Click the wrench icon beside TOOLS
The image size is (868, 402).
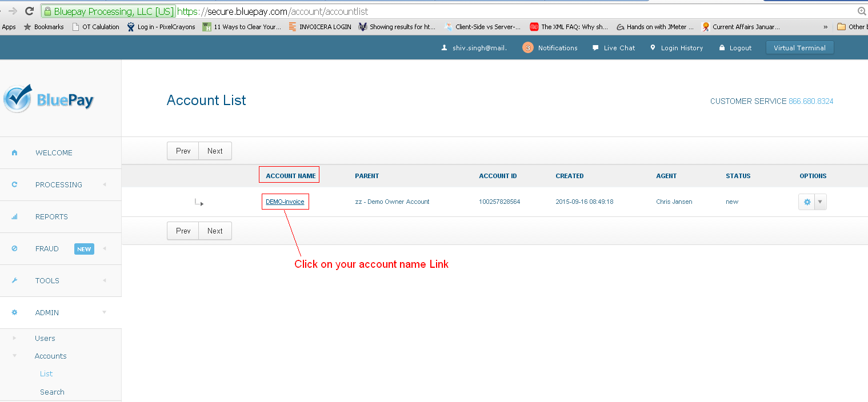point(15,280)
